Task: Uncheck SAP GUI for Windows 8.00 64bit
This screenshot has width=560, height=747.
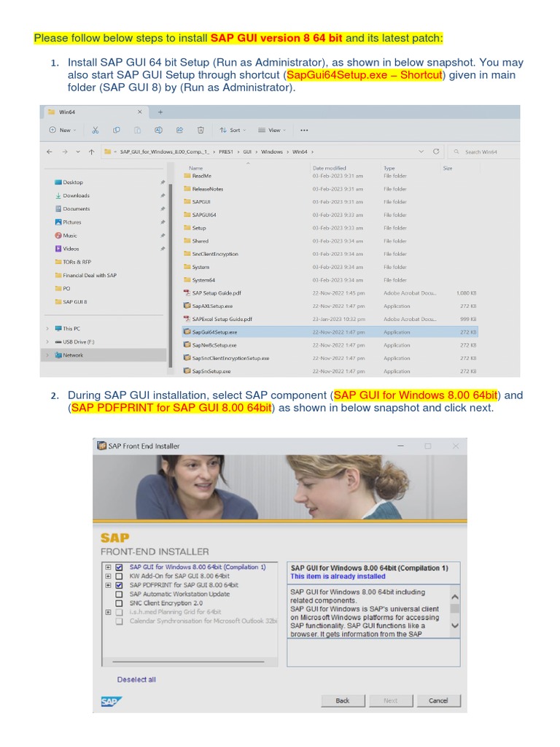Action: pos(119,568)
